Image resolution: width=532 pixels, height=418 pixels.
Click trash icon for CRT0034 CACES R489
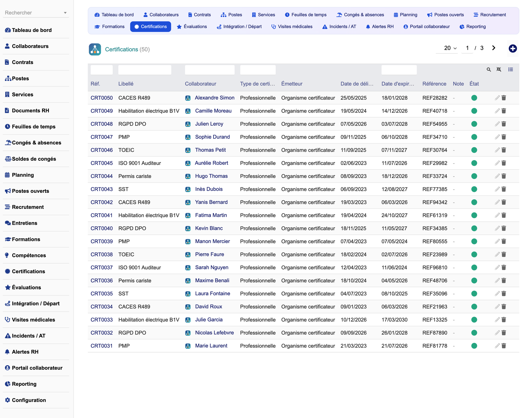[504, 307]
